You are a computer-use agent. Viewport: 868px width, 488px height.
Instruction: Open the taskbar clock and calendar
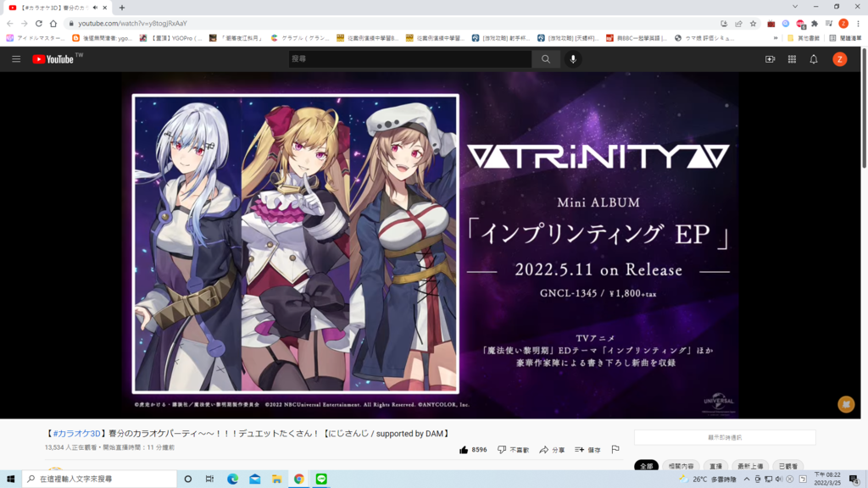827,479
